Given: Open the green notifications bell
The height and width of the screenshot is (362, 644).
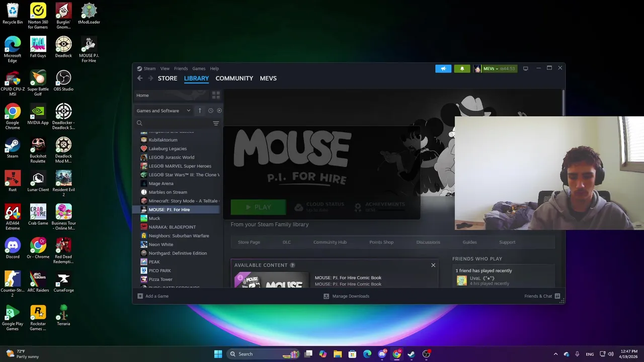Looking at the screenshot, I should point(462,68).
